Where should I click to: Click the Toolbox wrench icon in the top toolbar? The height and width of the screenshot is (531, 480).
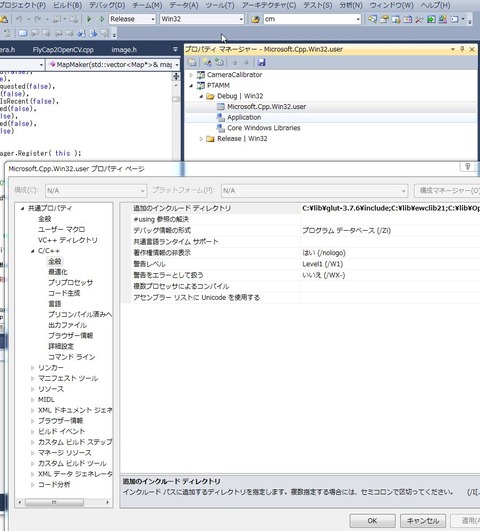point(419,19)
